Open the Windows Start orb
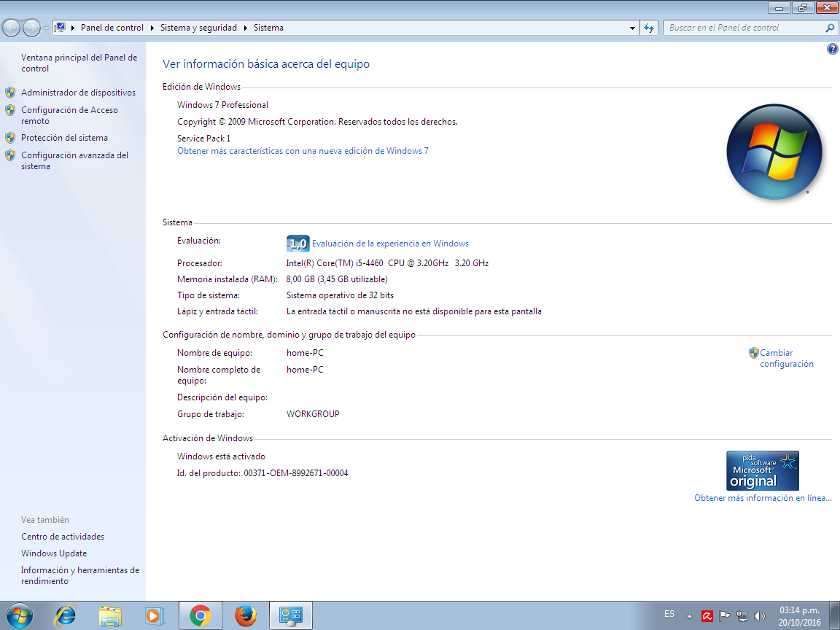 click(19, 616)
